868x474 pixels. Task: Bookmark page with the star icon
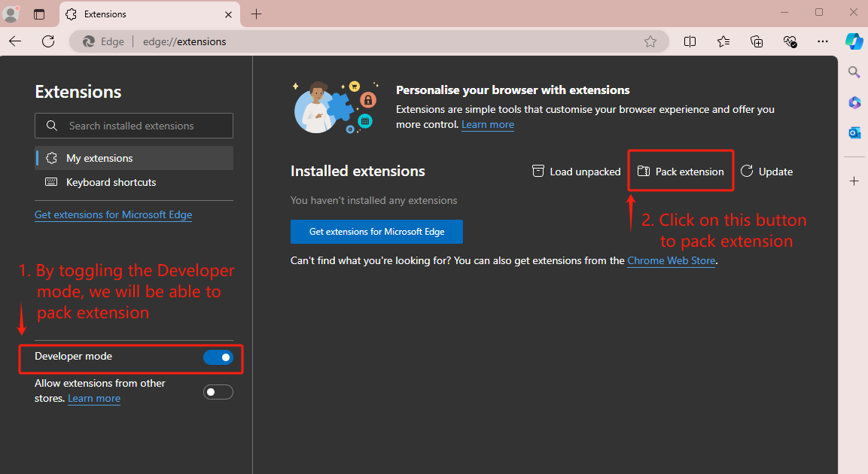650,41
